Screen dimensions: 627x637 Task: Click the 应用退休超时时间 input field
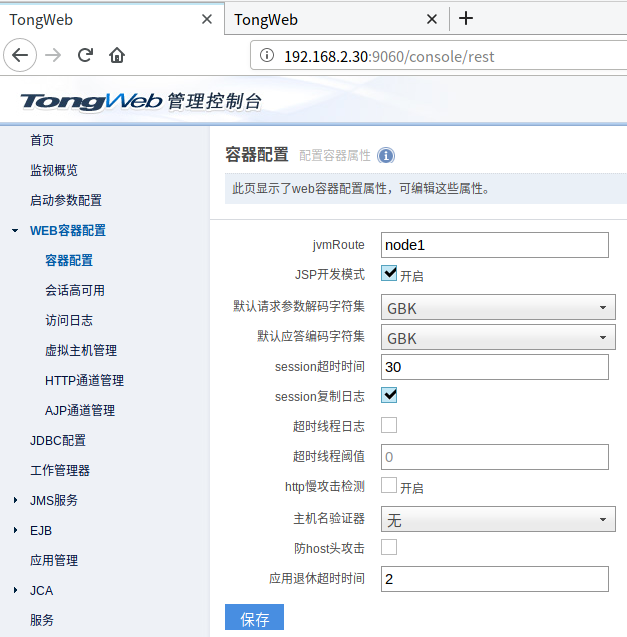[495, 579]
